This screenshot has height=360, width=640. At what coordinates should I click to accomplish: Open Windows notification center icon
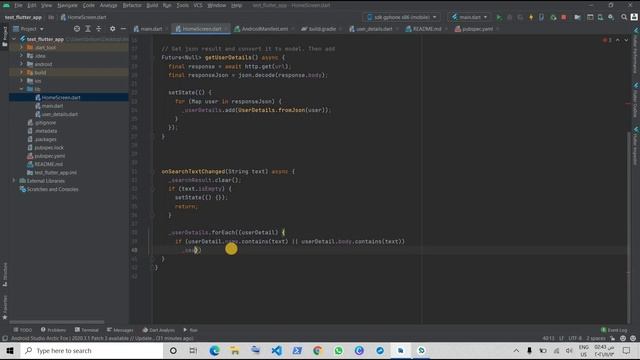[627, 351]
